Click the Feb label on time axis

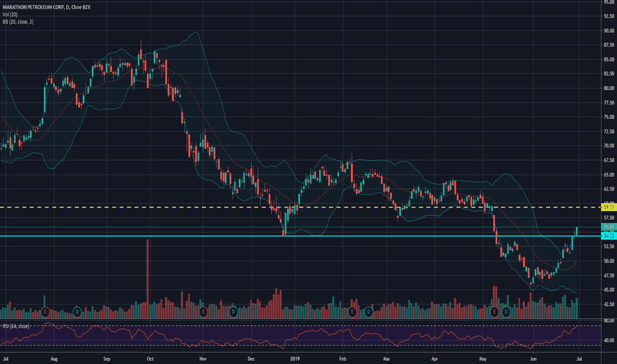pyautogui.click(x=342, y=359)
